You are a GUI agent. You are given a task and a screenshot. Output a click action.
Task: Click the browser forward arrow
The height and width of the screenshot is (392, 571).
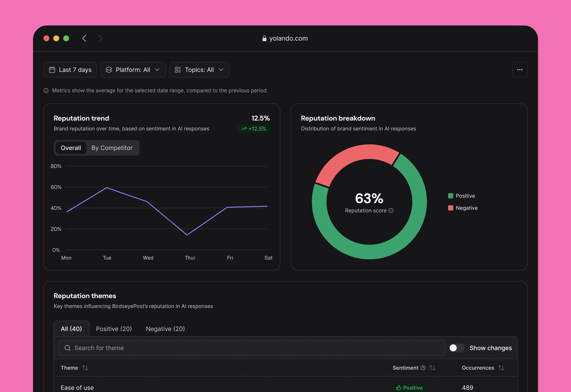(100, 38)
